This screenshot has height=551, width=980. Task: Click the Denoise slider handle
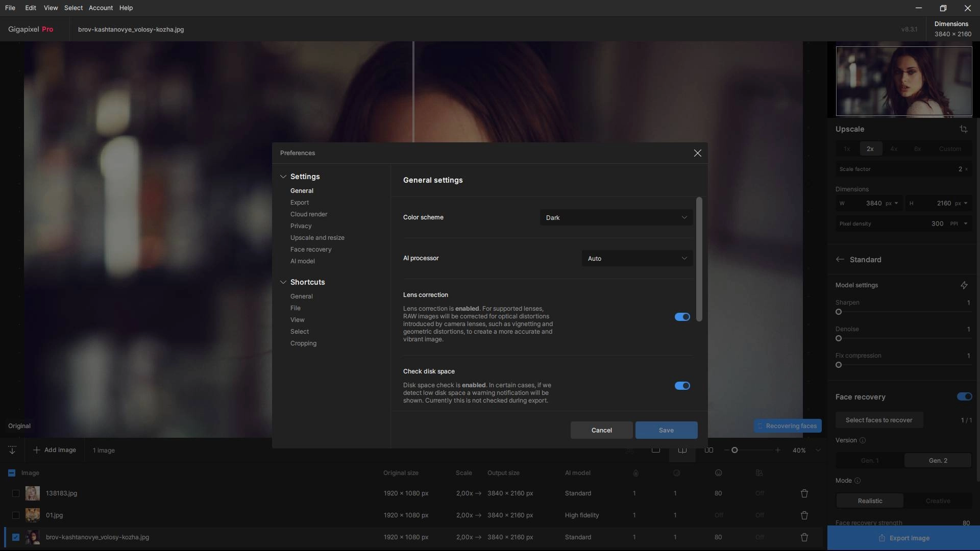point(838,338)
